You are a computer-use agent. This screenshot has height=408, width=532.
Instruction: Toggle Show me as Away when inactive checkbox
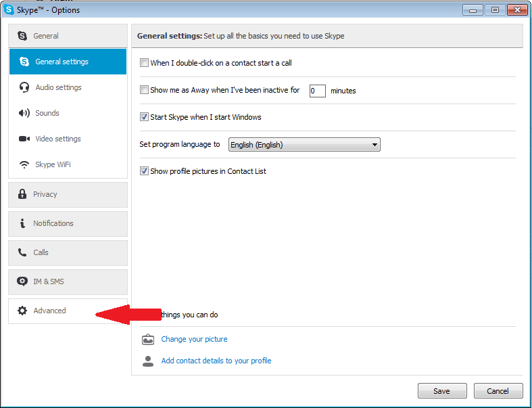[x=144, y=90]
